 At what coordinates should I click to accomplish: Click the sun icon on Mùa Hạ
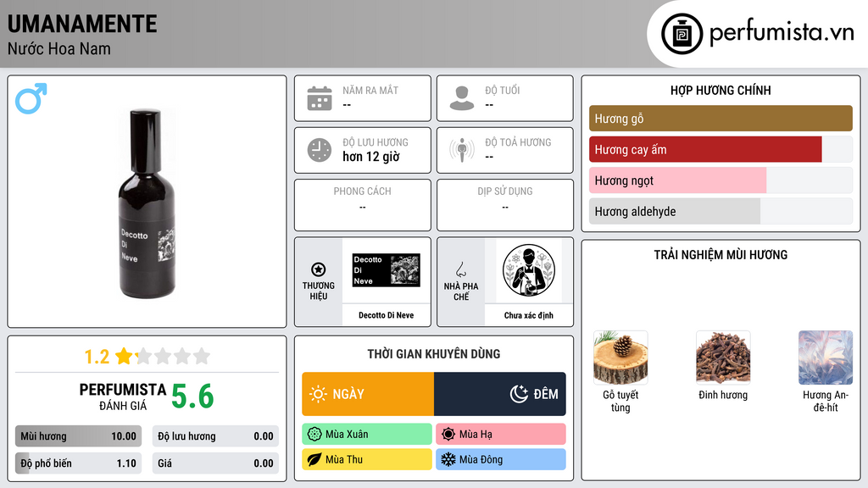click(x=448, y=435)
